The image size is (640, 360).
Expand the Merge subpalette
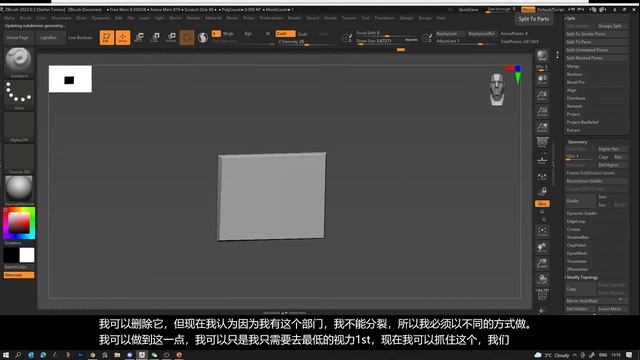[573, 66]
